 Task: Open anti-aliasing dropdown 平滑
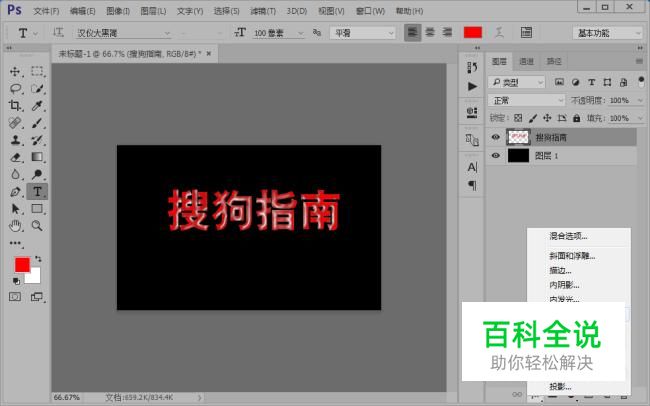[362, 33]
